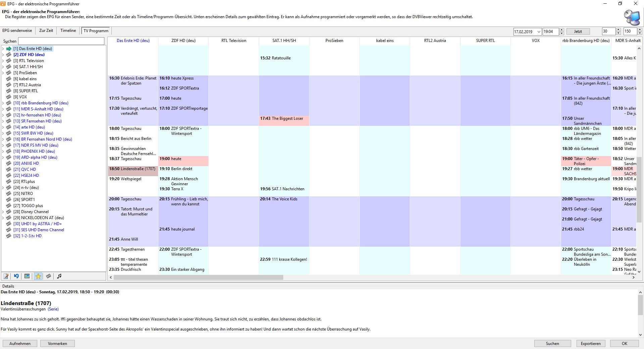
Task: Click the Vormerken button
Action: pyautogui.click(x=57, y=344)
